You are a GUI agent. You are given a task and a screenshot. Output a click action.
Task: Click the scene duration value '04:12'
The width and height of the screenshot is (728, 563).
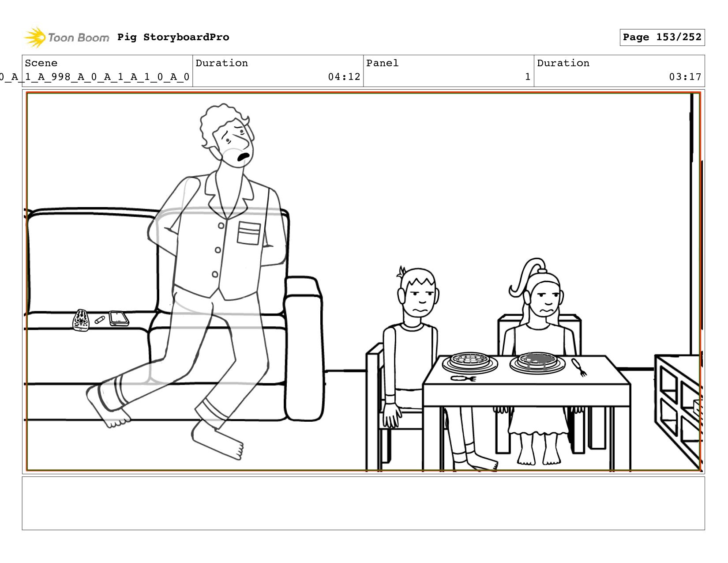click(x=344, y=77)
